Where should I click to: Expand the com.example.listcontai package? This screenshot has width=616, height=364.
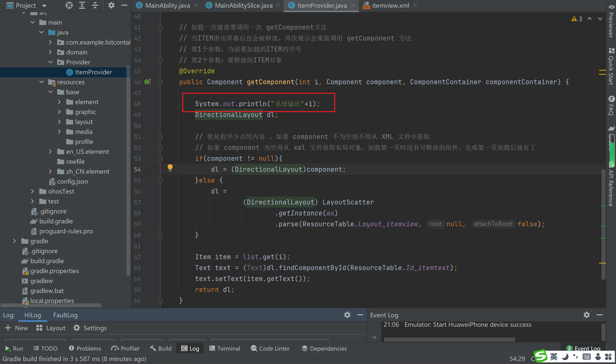51,42
